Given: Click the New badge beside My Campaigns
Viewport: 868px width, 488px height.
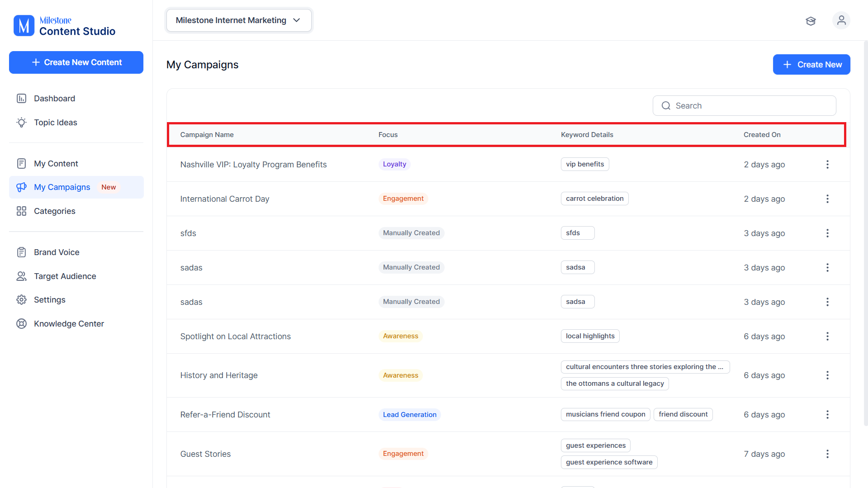Looking at the screenshot, I should click(x=109, y=187).
